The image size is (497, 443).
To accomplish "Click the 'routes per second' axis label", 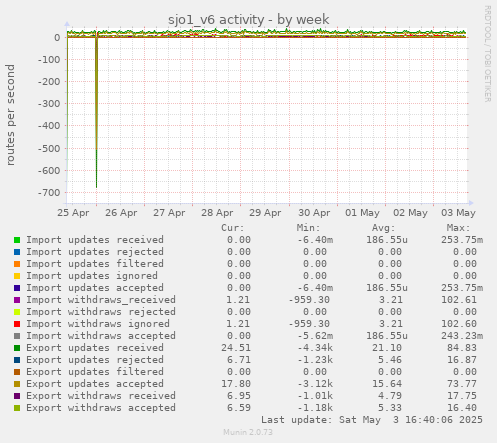I will (x=10, y=115).
